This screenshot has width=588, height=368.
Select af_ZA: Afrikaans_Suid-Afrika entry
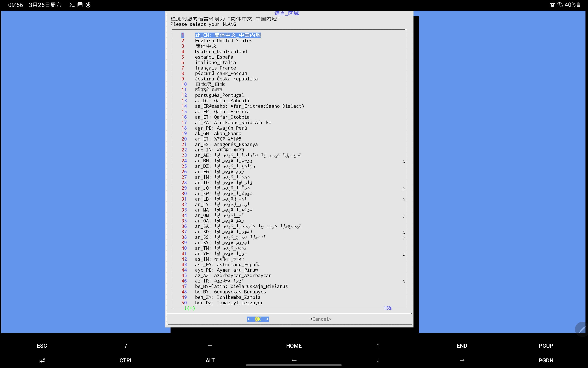click(233, 123)
